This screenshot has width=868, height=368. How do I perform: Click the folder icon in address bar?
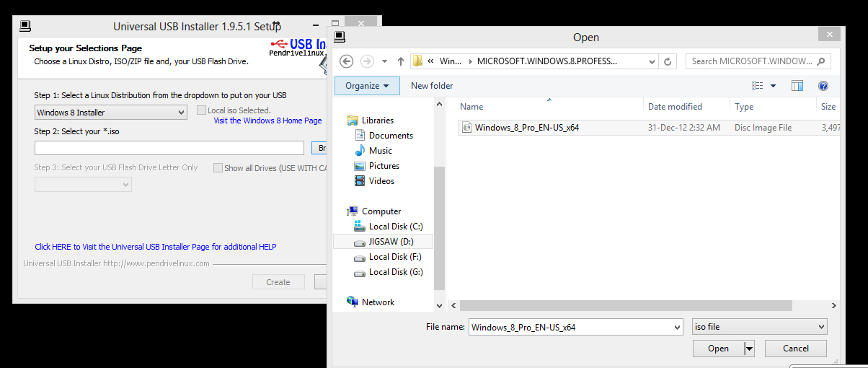[x=417, y=61]
